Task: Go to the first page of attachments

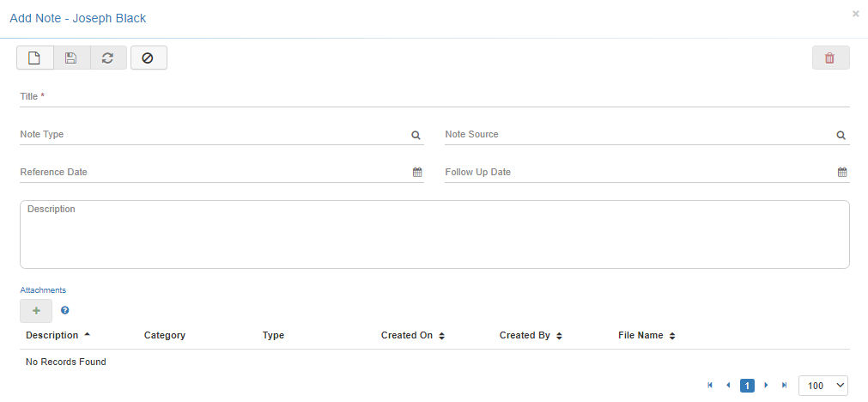Action: (710, 386)
